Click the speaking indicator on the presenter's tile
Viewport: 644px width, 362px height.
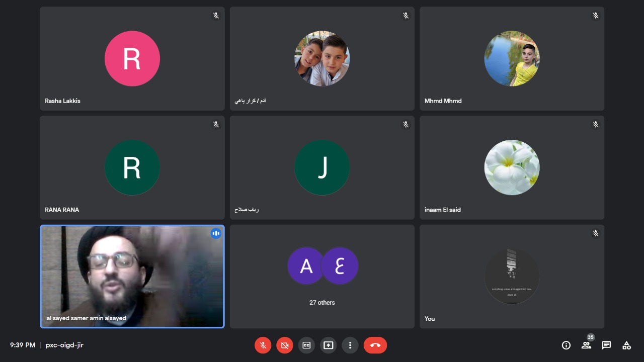[216, 233]
